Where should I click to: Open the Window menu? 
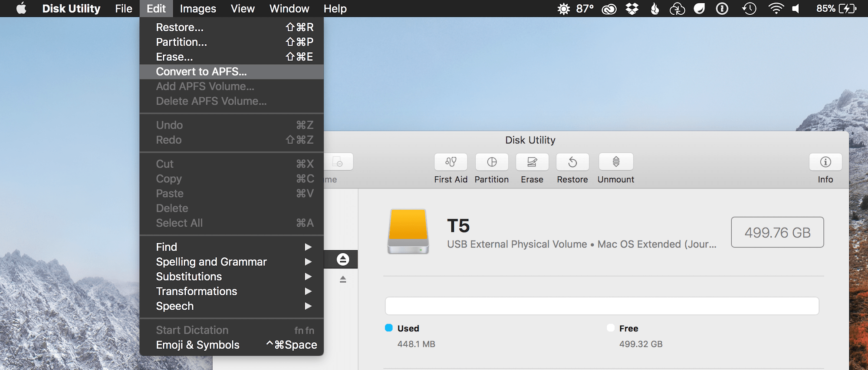tap(289, 8)
